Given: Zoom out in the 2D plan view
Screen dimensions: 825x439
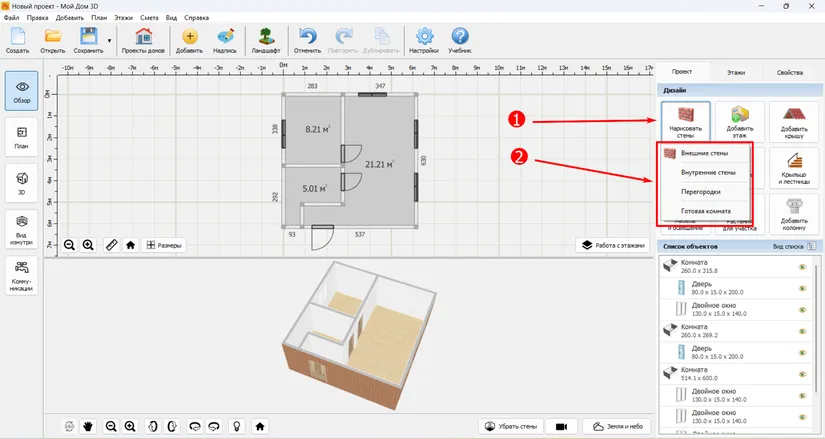Looking at the screenshot, I should click(x=69, y=245).
